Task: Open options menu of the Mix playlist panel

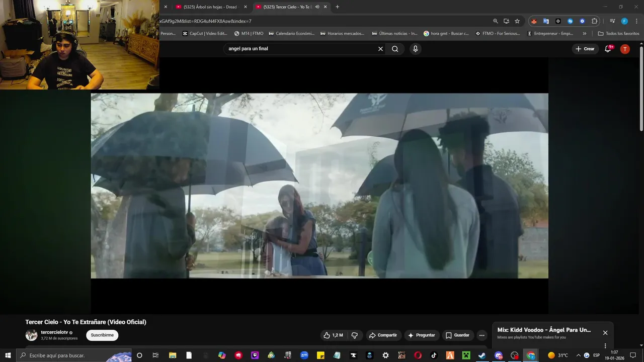Action: (x=605, y=346)
